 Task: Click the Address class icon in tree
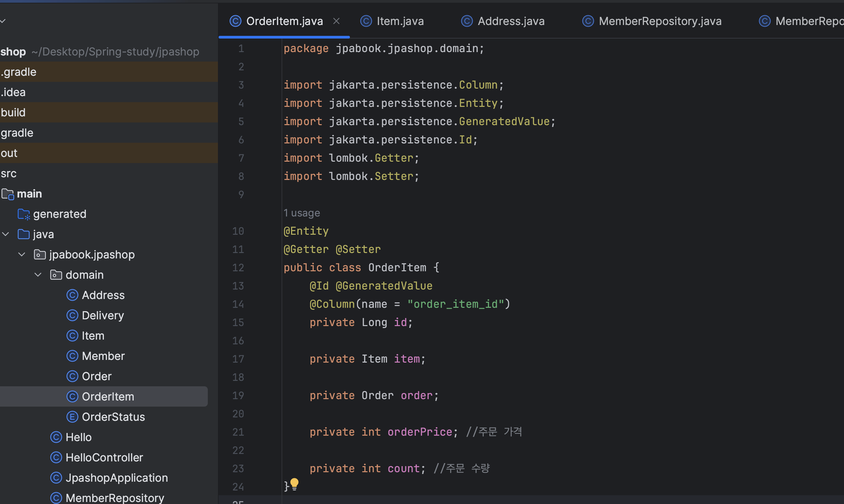click(72, 295)
